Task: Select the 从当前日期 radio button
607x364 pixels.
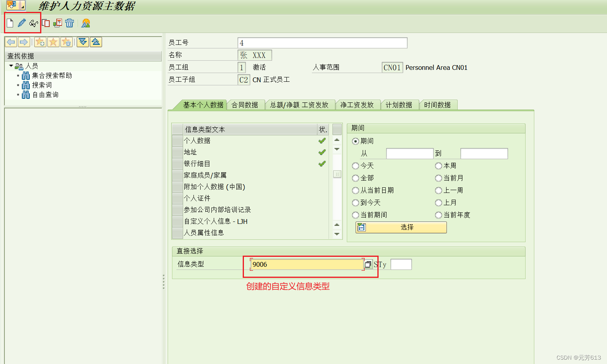Action: point(356,191)
